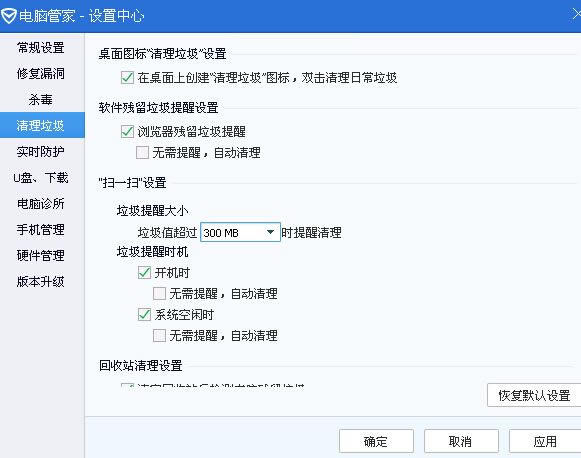Image resolution: width=581 pixels, height=458 pixels.
Task: Open 手机管理 settings page
Action: point(41,230)
